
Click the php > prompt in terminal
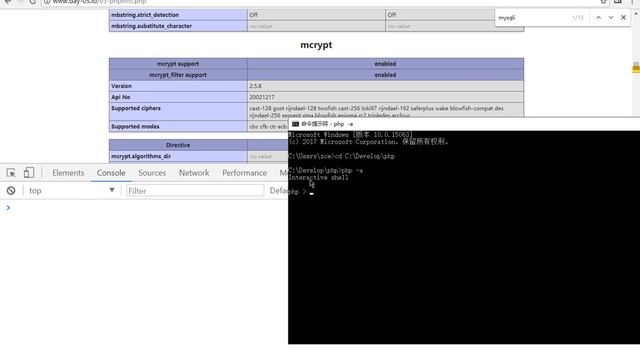298,191
